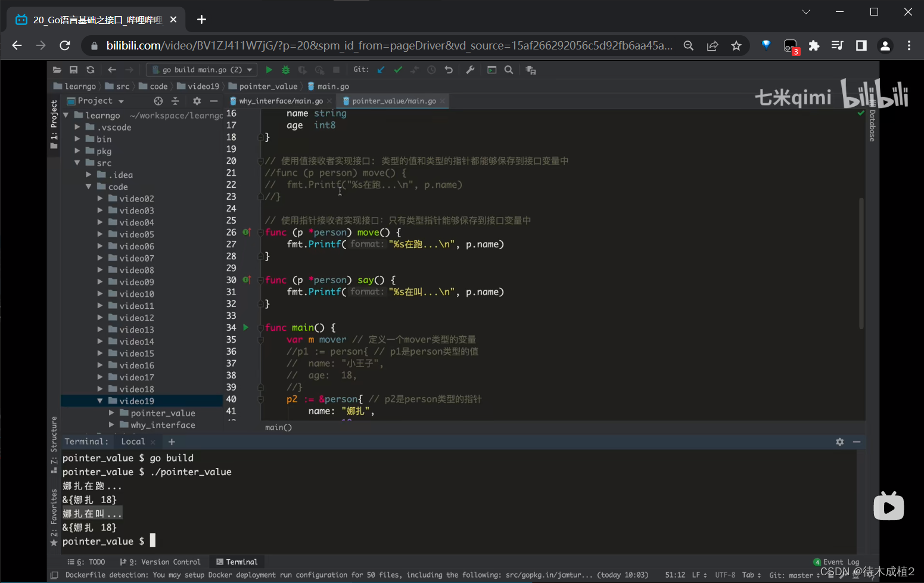Click the browser address bar URL
This screenshot has width=924, height=583.
(x=390, y=46)
